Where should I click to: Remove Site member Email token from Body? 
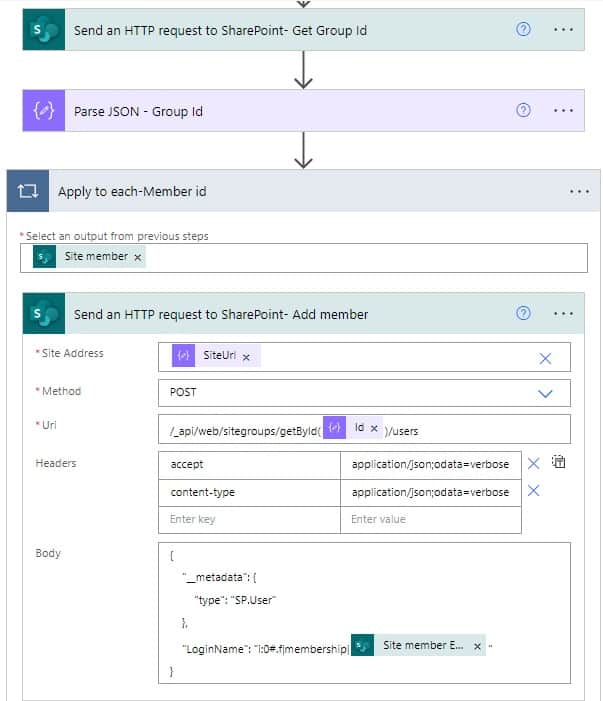point(477,646)
